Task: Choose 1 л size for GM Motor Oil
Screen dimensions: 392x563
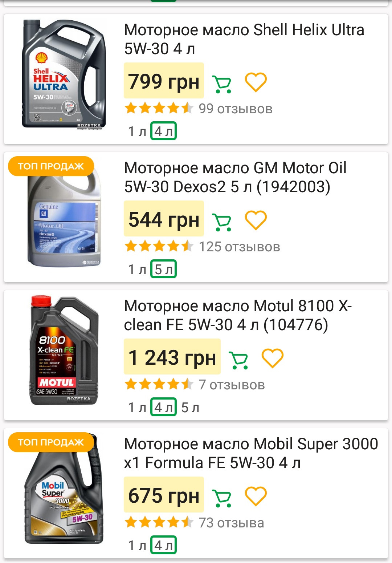Action: (x=137, y=270)
